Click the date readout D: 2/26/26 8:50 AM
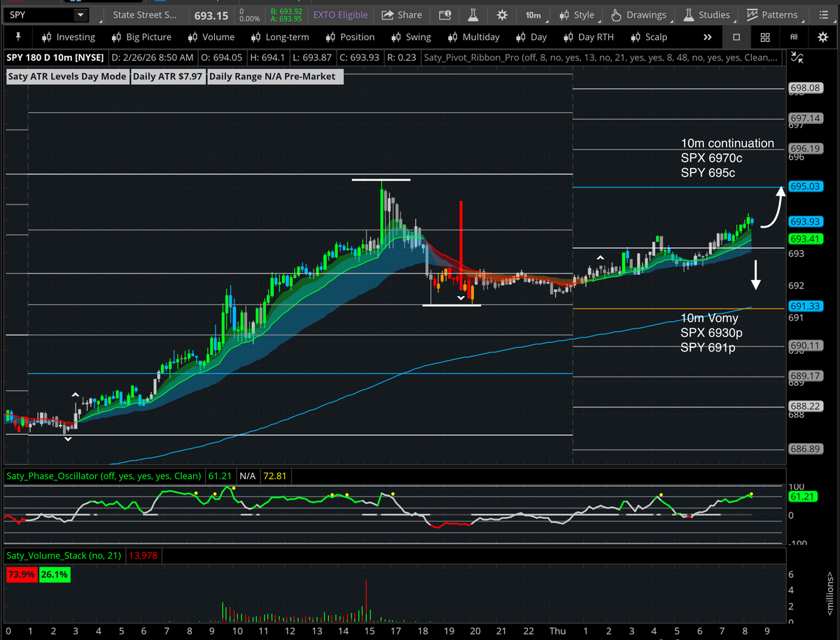Screen dimensions: 840x640 [152, 58]
